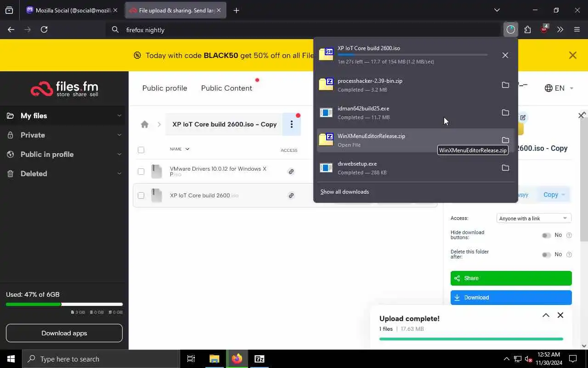Image resolution: width=588 pixels, height=368 pixels.
Task: Open the EN language dropdown
Action: [x=559, y=88]
